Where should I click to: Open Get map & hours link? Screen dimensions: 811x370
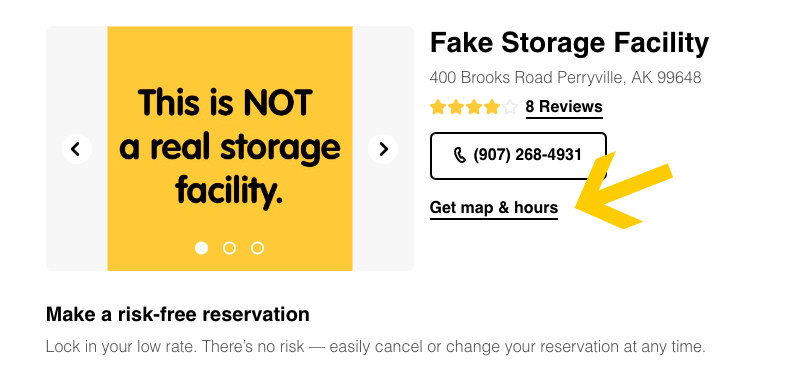click(494, 208)
